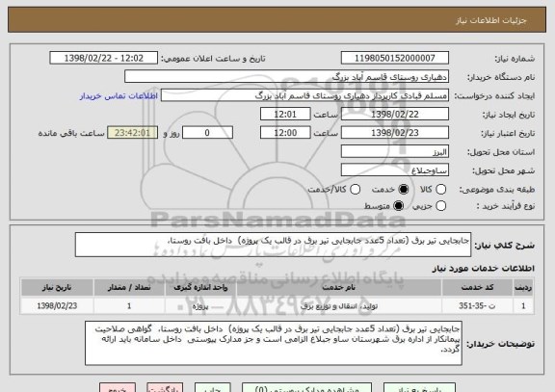Click the public announcement date field
Image resolution: width=555 pixels, height=392 pixels.
click(x=104, y=58)
